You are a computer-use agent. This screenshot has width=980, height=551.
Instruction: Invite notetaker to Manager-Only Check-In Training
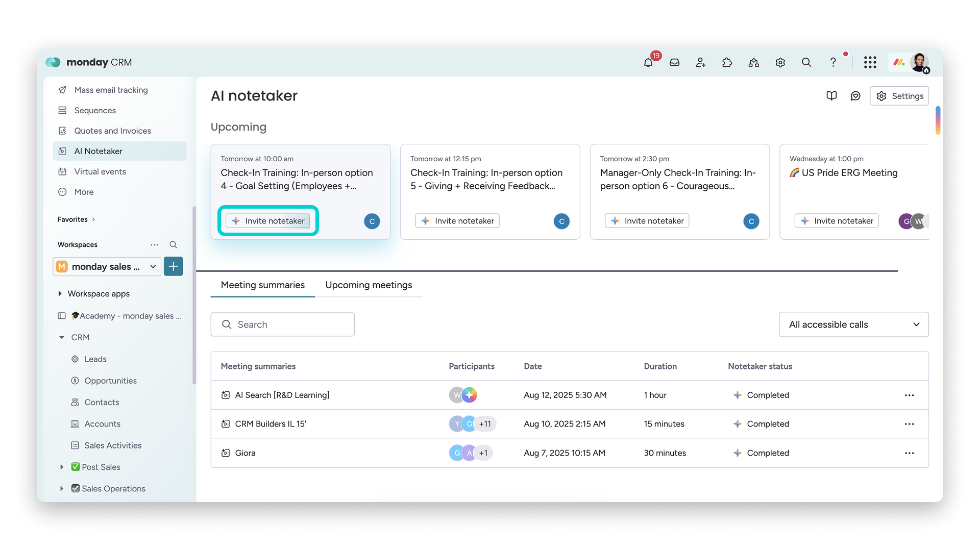[647, 221]
